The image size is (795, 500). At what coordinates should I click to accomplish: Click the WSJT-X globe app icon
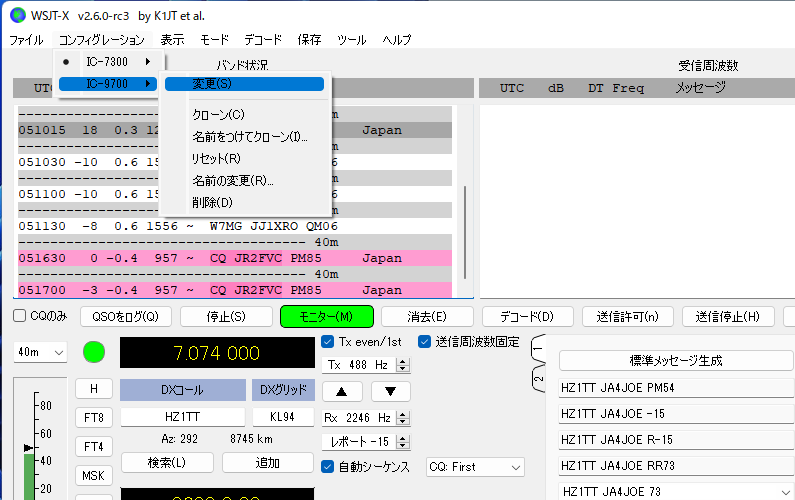tap(18, 15)
